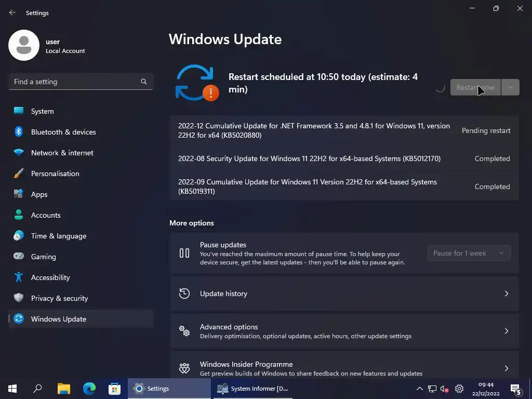Click the System monitor icon in sidebar
The height and width of the screenshot is (399, 532).
pyautogui.click(x=19, y=111)
